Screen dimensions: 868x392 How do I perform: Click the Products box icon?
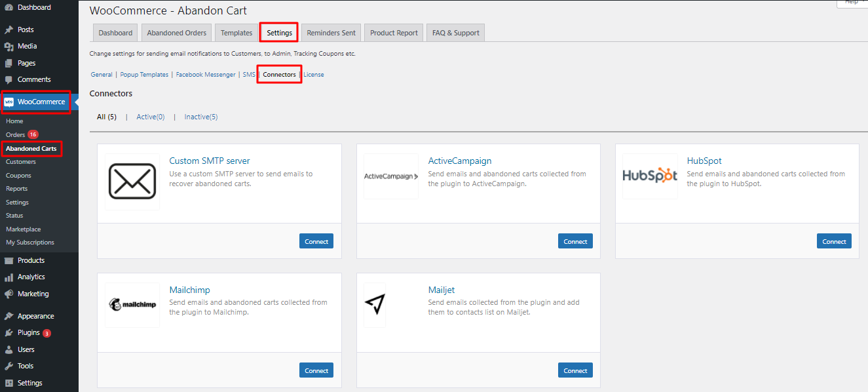[x=9, y=260]
